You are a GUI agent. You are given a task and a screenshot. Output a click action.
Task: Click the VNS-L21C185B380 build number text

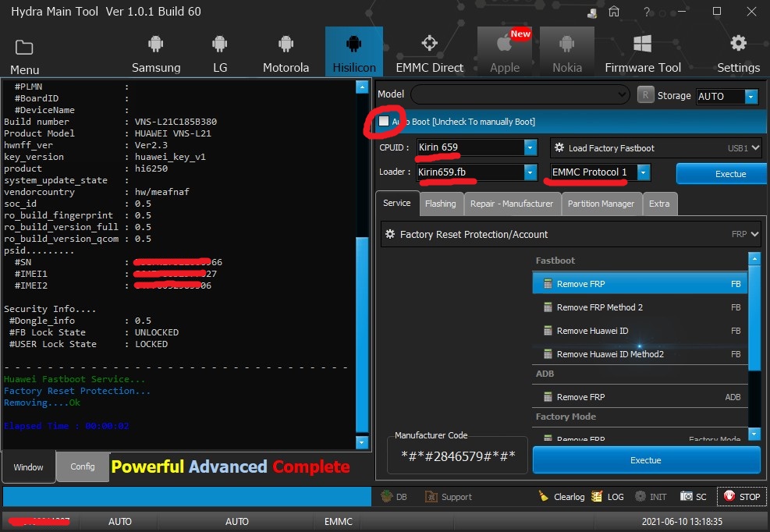coord(176,122)
